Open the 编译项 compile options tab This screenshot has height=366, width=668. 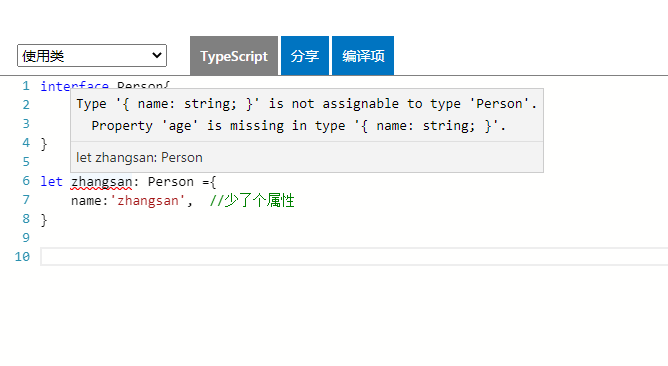[363, 56]
